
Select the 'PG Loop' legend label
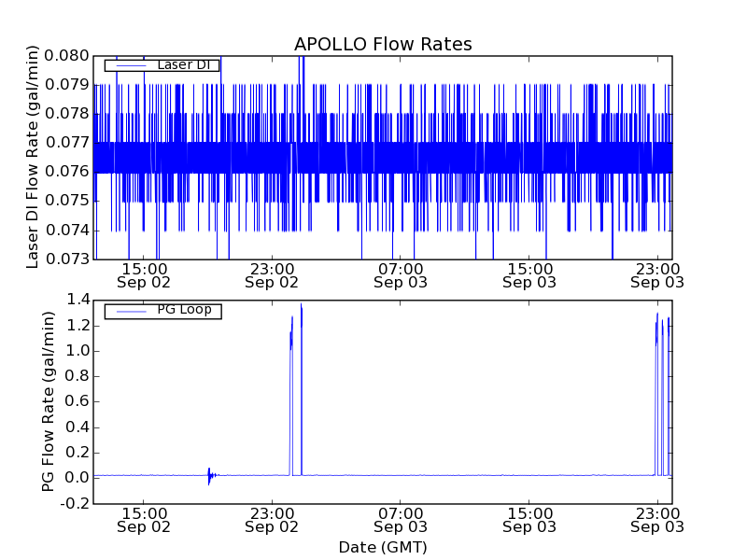[184, 310]
